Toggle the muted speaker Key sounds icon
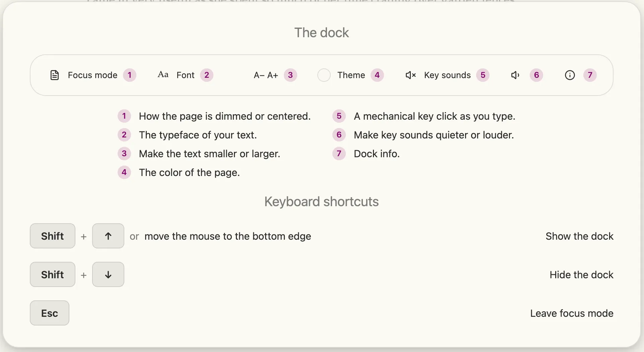The image size is (644, 352). click(411, 75)
